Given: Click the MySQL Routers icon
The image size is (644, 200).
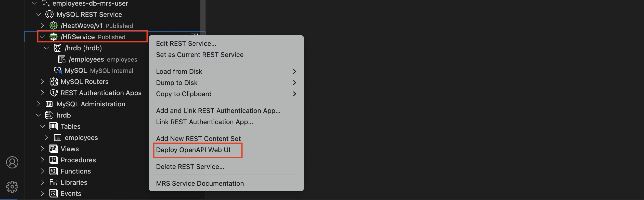Looking at the screenshot, I should coord(54,81).
